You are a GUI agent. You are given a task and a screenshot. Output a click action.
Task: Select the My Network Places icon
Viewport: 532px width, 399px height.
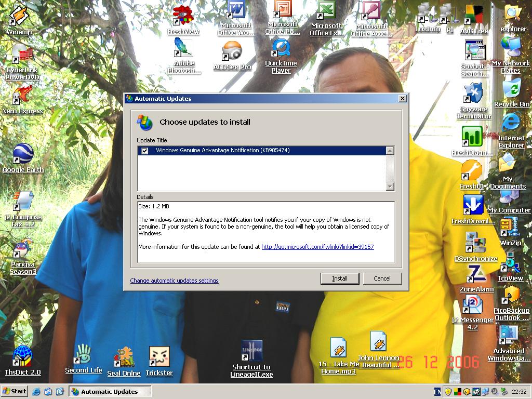coord(511,55)
